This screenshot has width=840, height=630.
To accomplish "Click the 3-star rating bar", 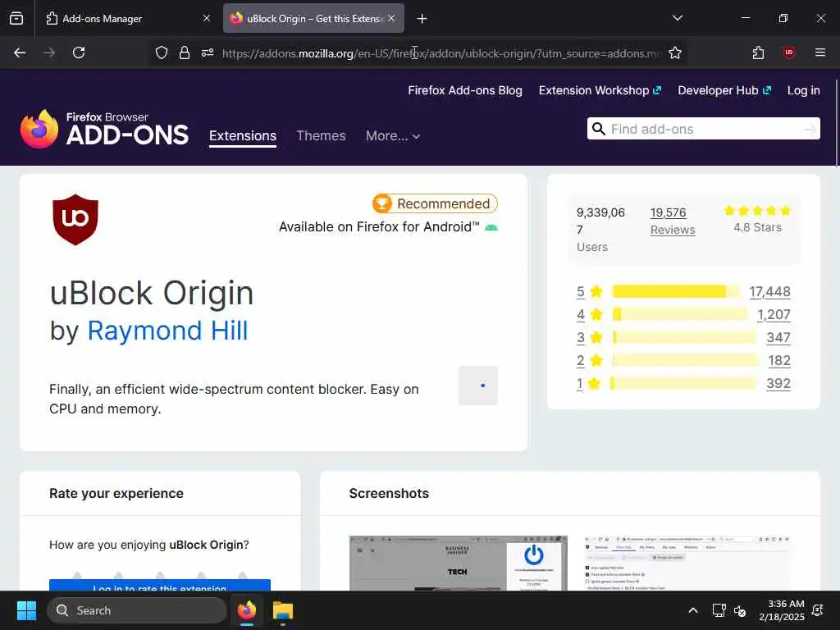I will 685,337.
